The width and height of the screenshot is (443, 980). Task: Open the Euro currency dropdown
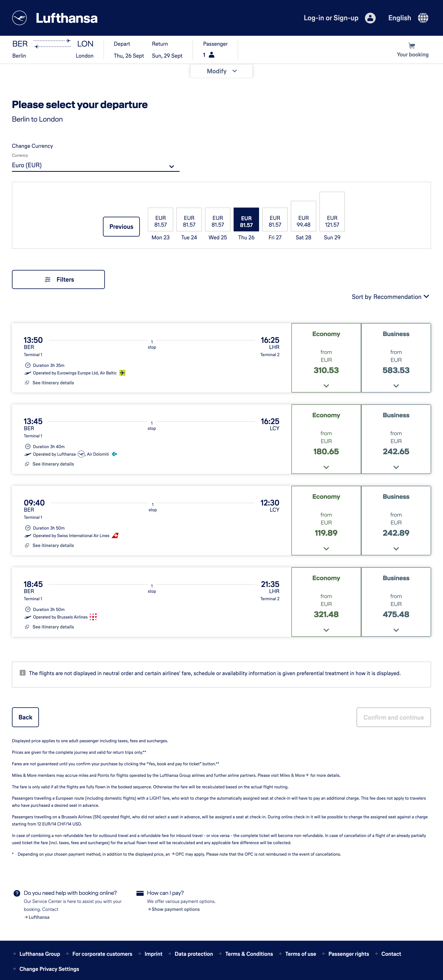95,165
